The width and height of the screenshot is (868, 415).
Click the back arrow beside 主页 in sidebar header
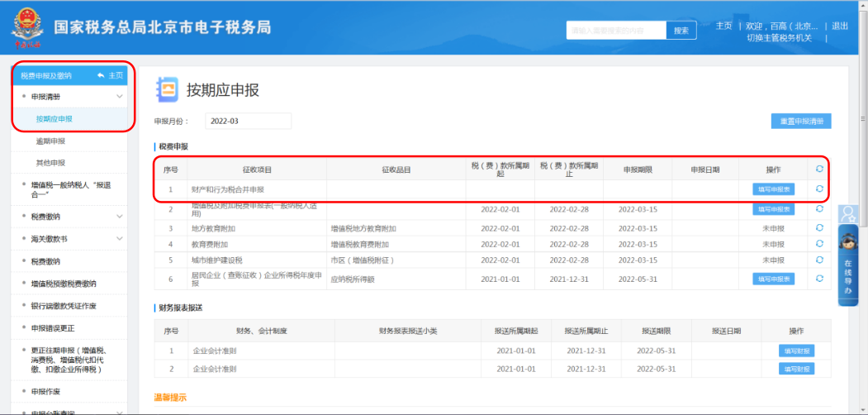(x=101, y=75)
